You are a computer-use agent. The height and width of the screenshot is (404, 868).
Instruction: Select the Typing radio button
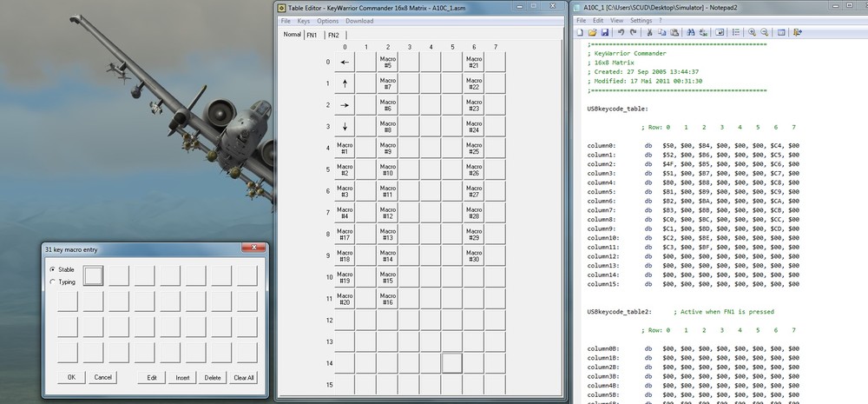point(52,281)
